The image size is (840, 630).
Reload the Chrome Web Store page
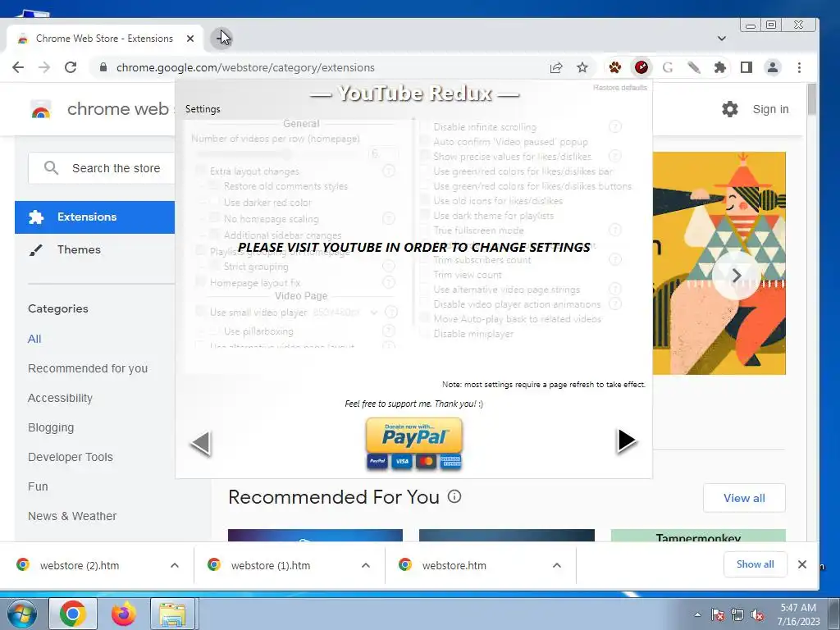click(x=71, y=67)
